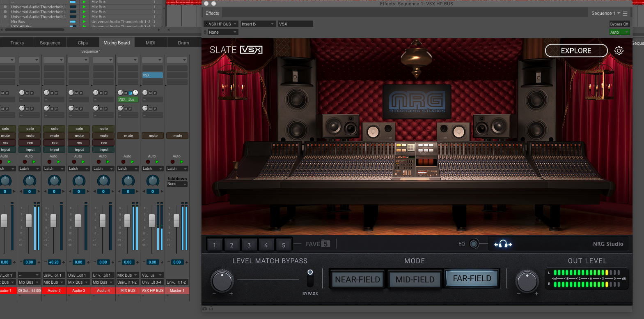The width and height of the screenshot is (644, 319).
Task: Switch to the Tracks tab
Action: pyautogui.click(x=17, y=43)
